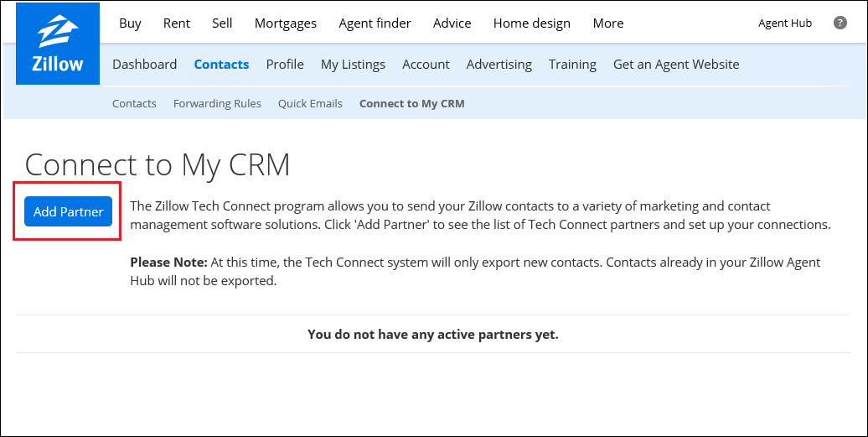Viewport: 868px width, 437px height.
Task: Navigate to Home design
Action: click(532, 23)
